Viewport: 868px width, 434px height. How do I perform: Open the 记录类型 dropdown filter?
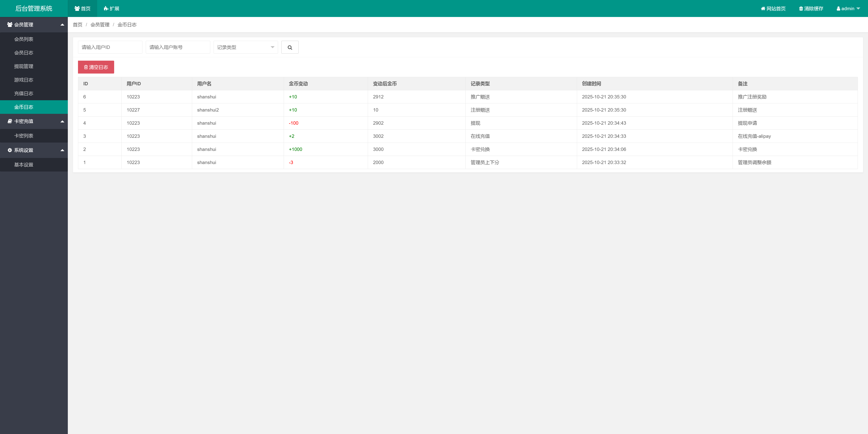[245, 47]
